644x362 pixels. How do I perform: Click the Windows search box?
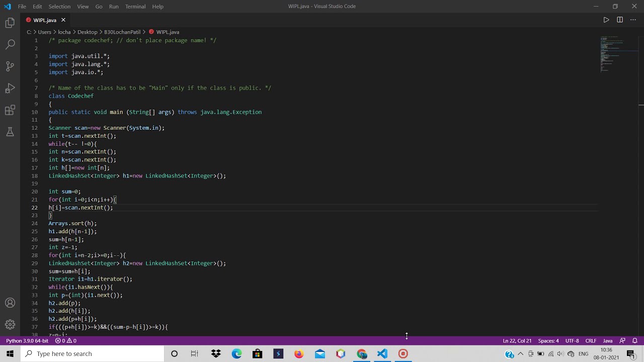[93, 354]
